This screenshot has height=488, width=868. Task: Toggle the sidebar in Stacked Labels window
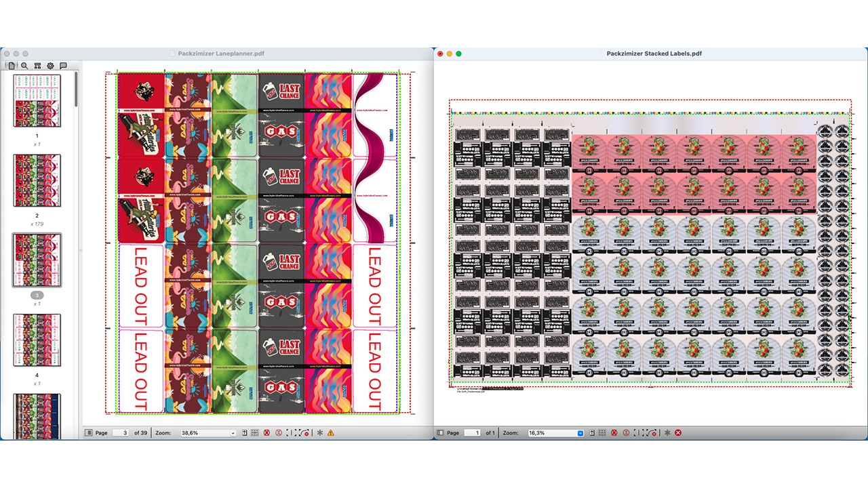tap(440, 432)
